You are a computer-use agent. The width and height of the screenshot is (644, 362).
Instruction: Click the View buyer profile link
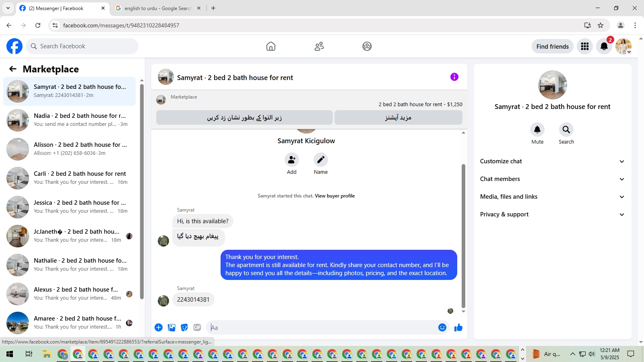tap(335, 196)
